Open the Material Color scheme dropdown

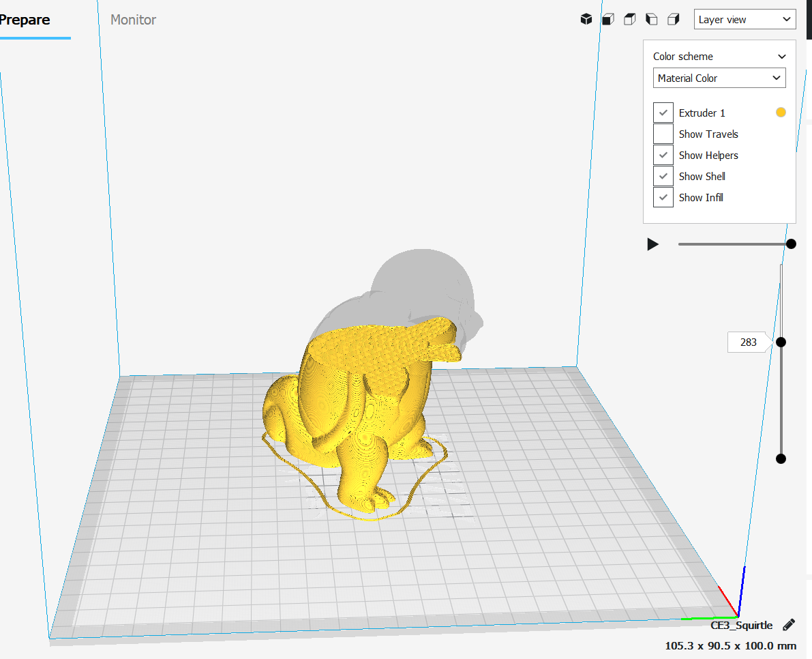click(x=719, y=78)
